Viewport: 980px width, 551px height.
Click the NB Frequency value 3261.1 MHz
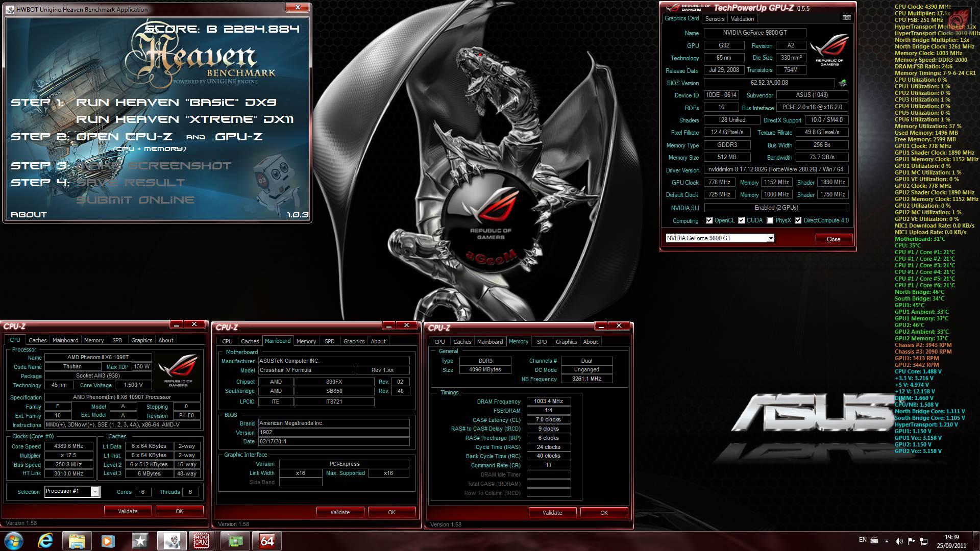[586, 379]
